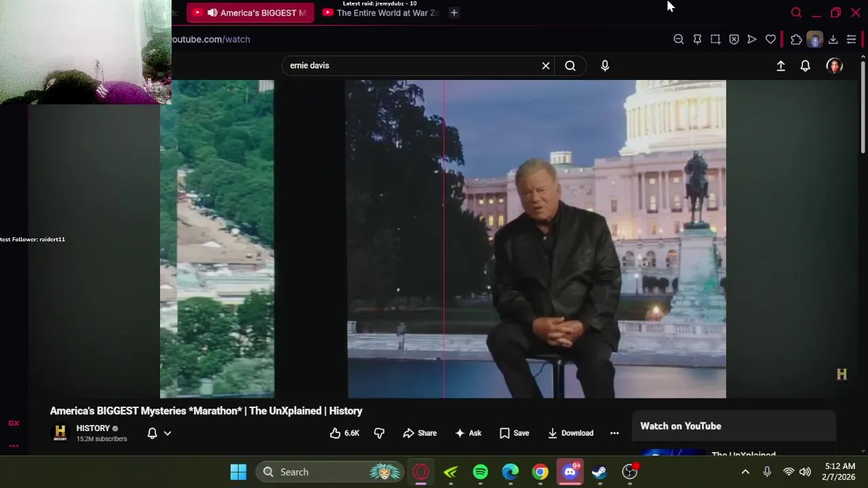Open the snapshot capture tool
The image size is (868, 488).
coord(715,39)
